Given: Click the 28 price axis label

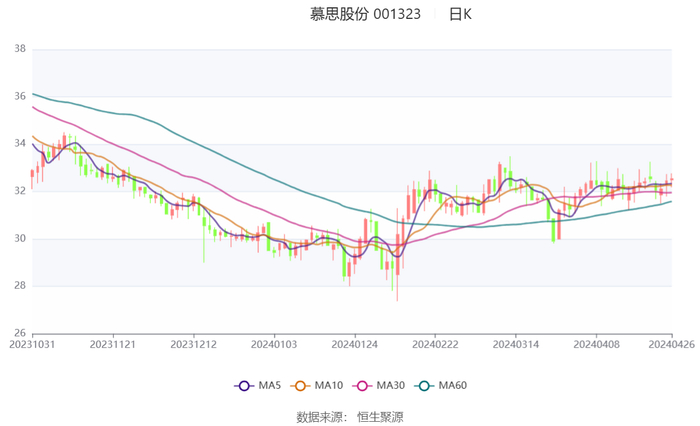Looking at the screenshot, I should [19, 286].
